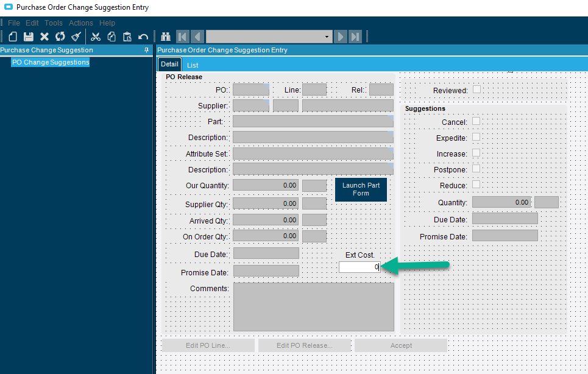Click the Rel number field
Screen dimensions: 588x374
[x=381, y=90]
